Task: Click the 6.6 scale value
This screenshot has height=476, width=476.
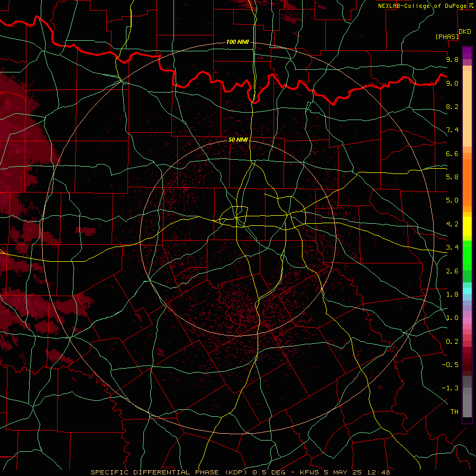Action: pyautogui.click(x=452, y=153)
